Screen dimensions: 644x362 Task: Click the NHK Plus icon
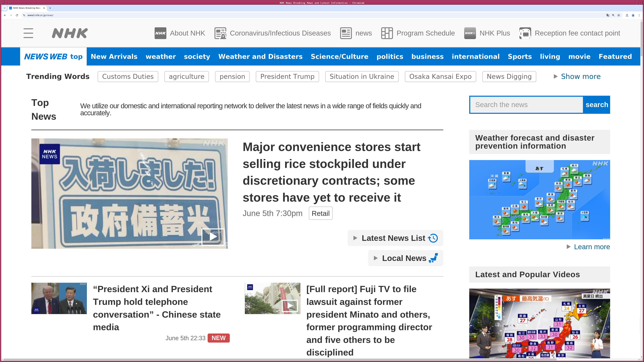470,33
